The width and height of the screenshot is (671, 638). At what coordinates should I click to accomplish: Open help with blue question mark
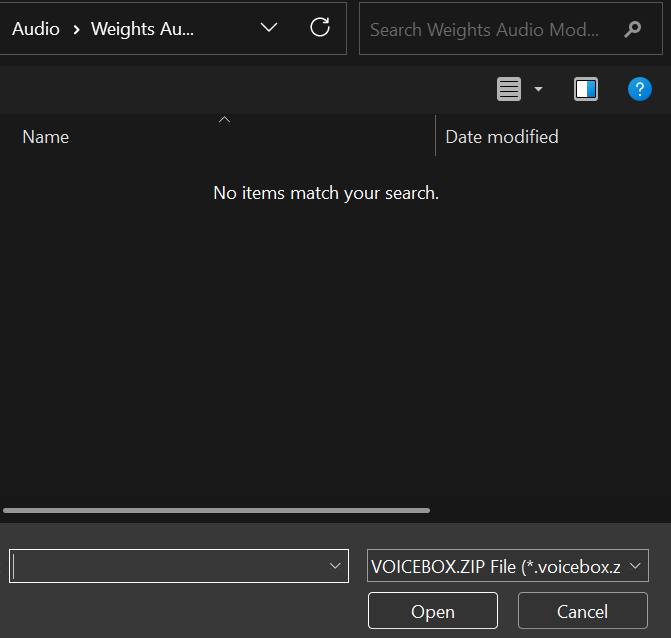click(640, 89)
